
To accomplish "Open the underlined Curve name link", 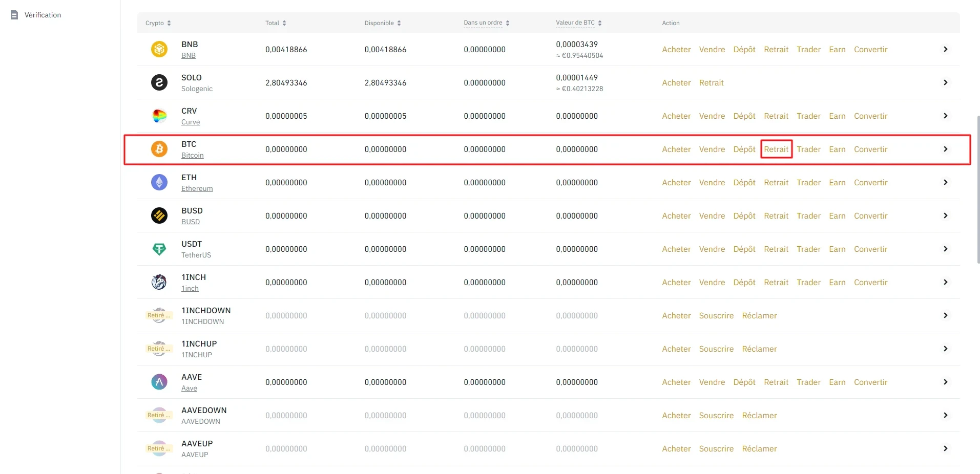I will point(191,122).
